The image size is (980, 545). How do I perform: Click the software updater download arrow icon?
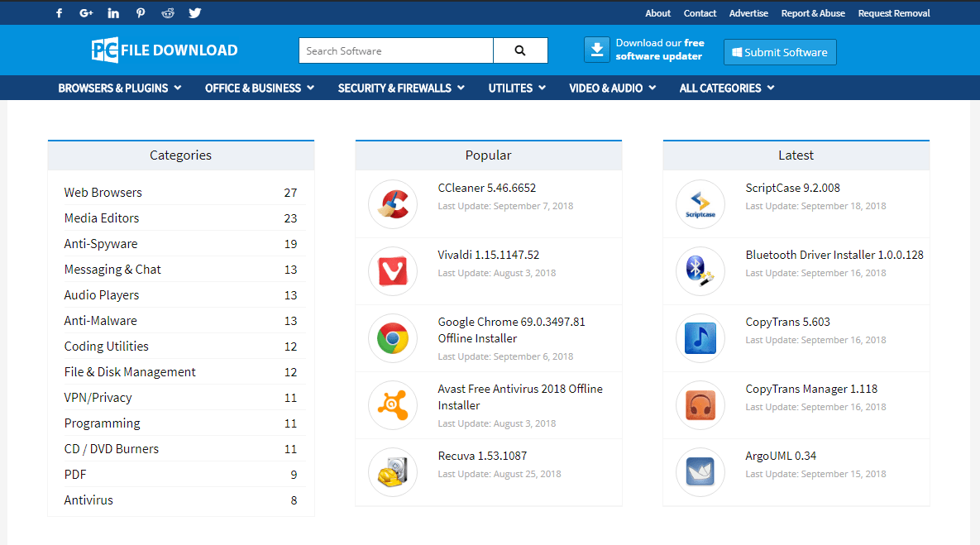pyautogui.click(x=597, y=50)
